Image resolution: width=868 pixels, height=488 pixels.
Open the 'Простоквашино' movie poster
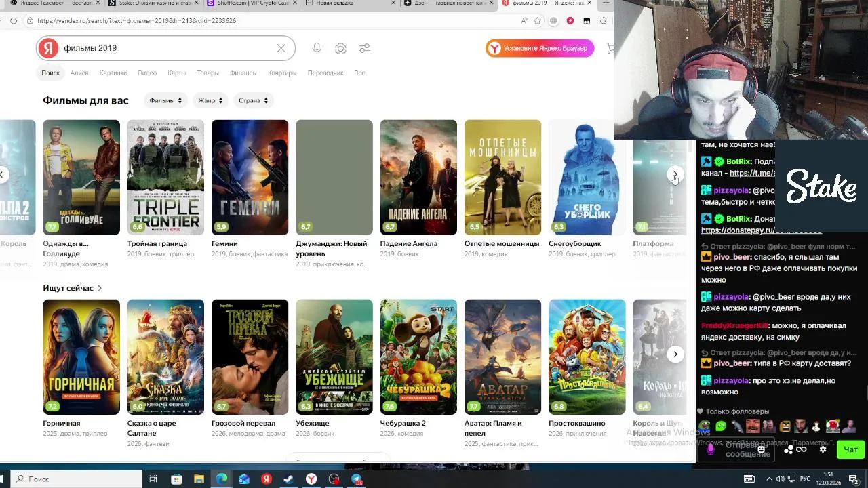tap(587, 357)
